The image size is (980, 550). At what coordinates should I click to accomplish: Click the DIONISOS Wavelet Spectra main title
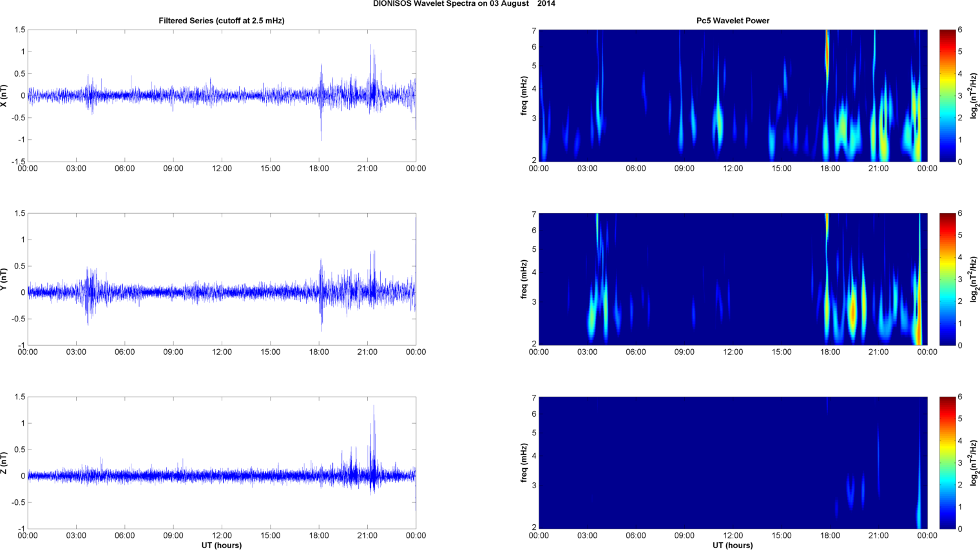[x=464, y=4]
